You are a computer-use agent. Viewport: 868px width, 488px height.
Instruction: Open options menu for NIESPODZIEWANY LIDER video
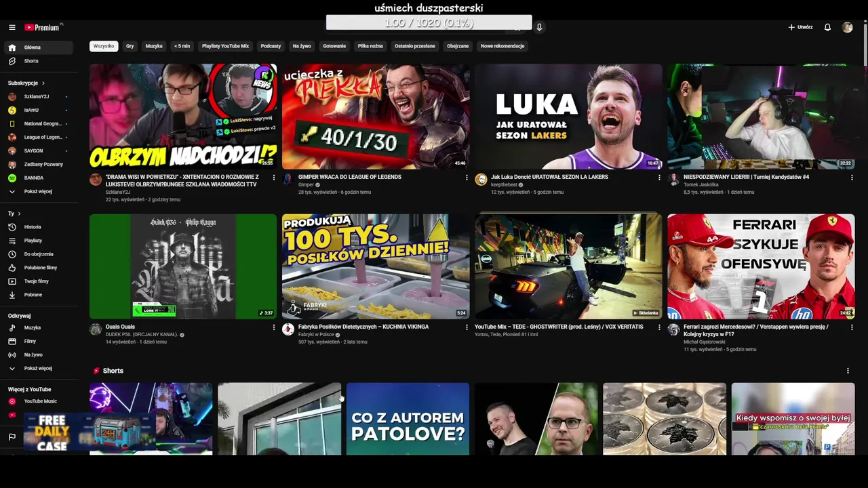[x=852, y=178]
